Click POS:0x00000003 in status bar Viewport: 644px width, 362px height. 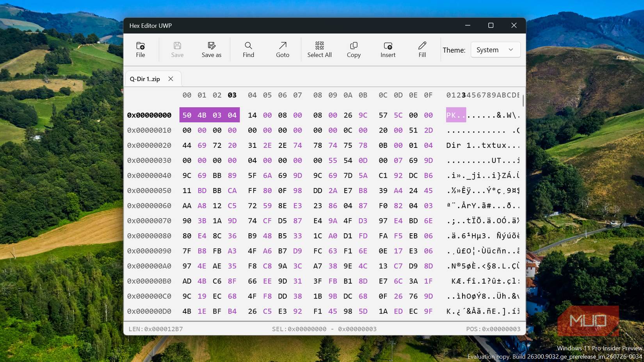click(493, 329)
